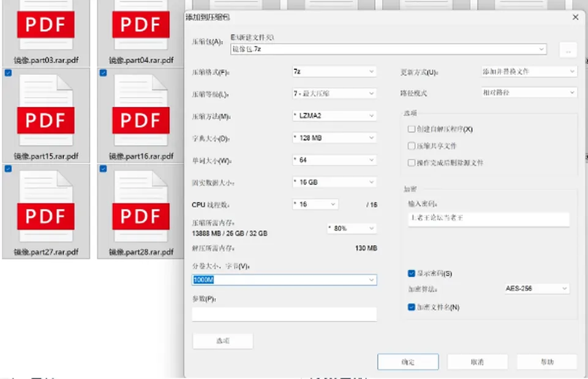Image resolution: width=588 pixels, height=379 pixels.
Task: Open the AES-256 encryption algorithm dropdown
Action: pos(537,288)
